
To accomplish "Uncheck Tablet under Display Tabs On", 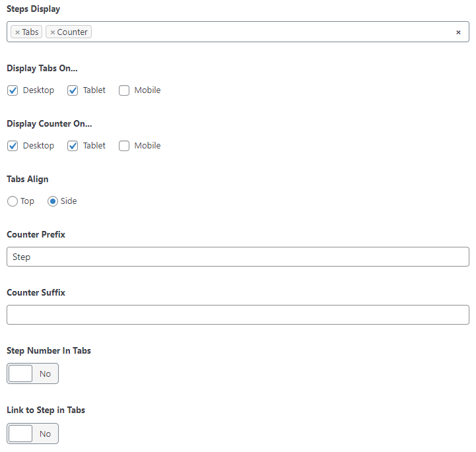I will click(x=73, y=90).
